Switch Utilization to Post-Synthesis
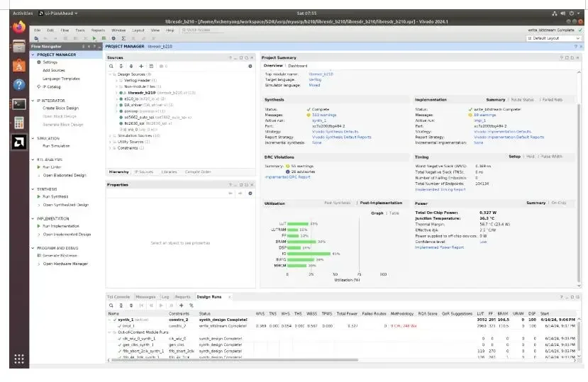The width and height of the screenshot is (588, 382). (337, 203)
